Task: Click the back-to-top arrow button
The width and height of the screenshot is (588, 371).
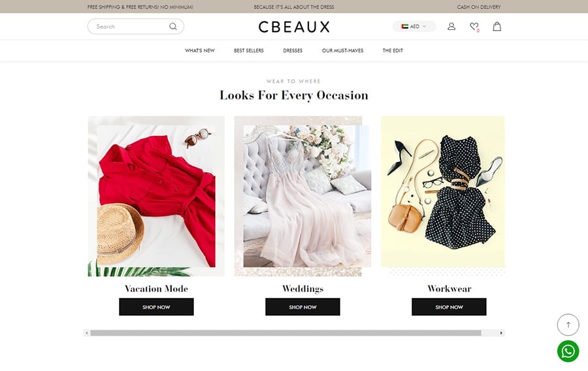Action: (568, 325)
